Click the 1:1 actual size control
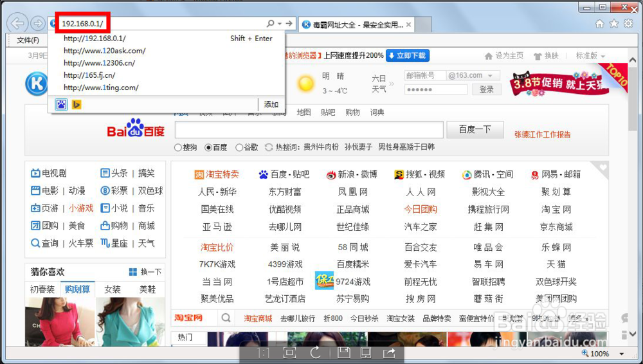This screenshot has height=364, width=643. click(263, 353)
